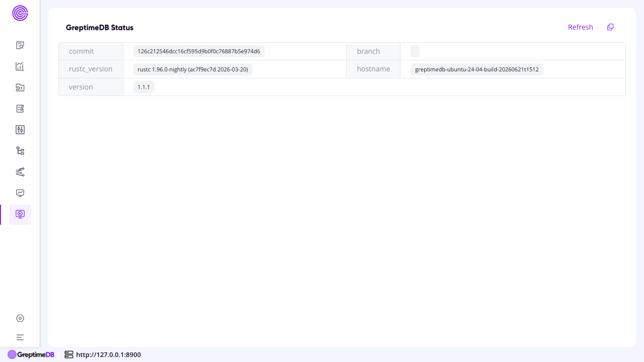The width and height of the screenshot is (644, 362).
Task: Select the highlighted status monitor sidebar icon
Action: coord(20,214)
